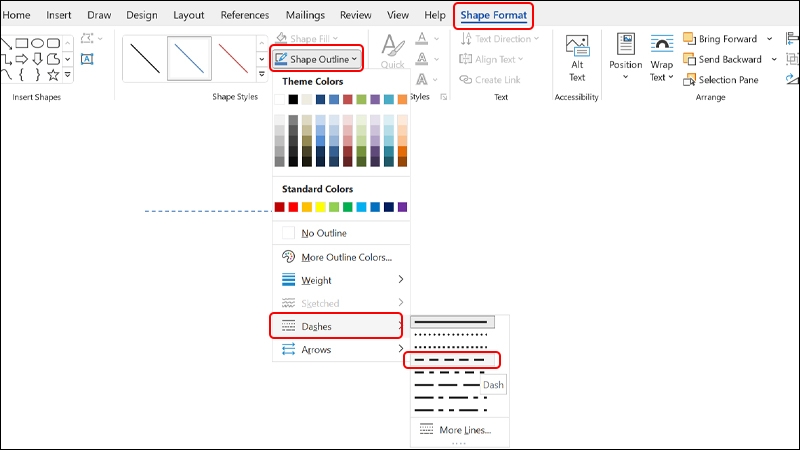The width and height of the screenshot is (800, 450).
Task: Open the Dashes submenu
Action: (337, 326)
